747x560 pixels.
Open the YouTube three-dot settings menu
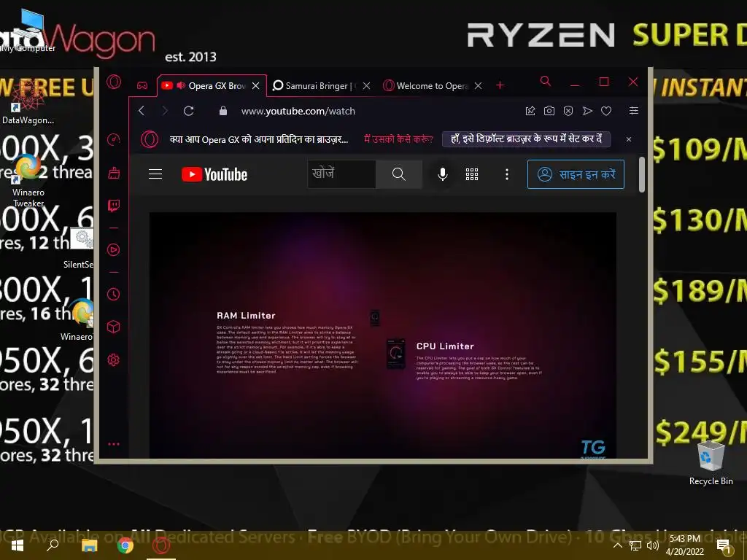(x=507, y=174)
